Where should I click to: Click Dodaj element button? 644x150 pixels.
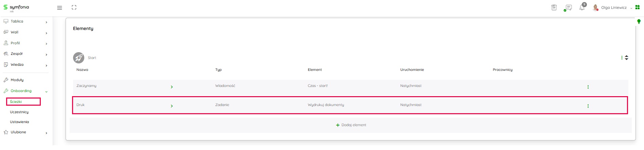351,125
